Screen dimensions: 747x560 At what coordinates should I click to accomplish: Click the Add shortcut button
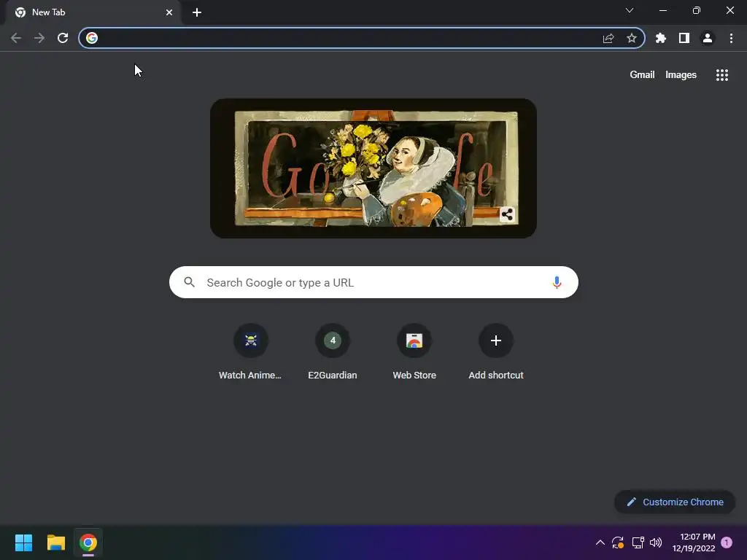pos(496,352)
